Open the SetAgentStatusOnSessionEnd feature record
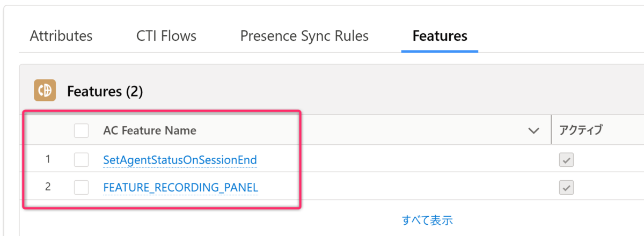Image resolution: width=644 pixels, height=236 pixels. (180, 160)
